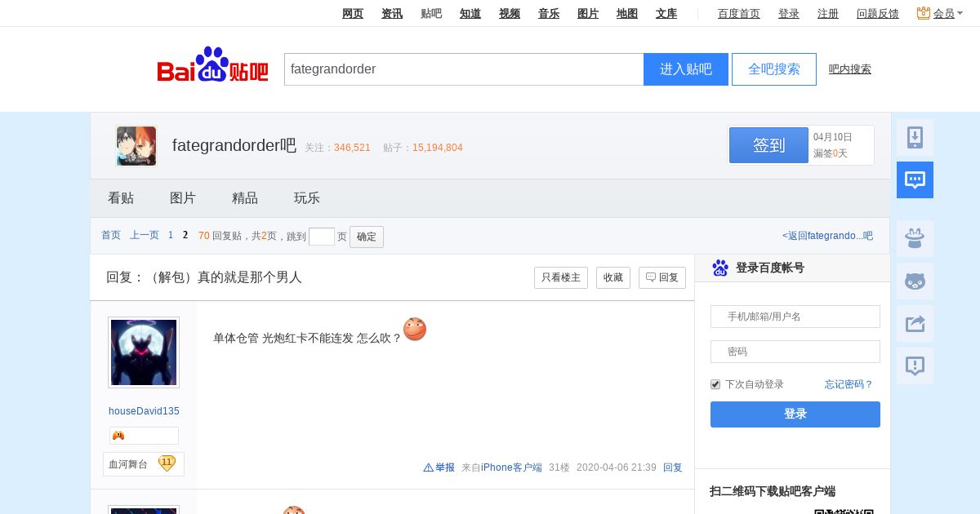Click the share sidebar icon
The height and width of the screenshot is (514, 980).
pos(915,323)
